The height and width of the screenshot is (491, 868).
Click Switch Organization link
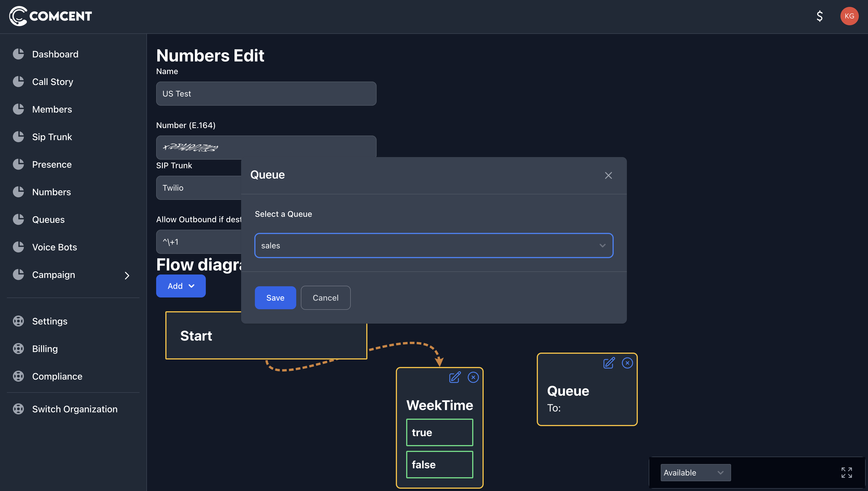(x=75, y=409)
